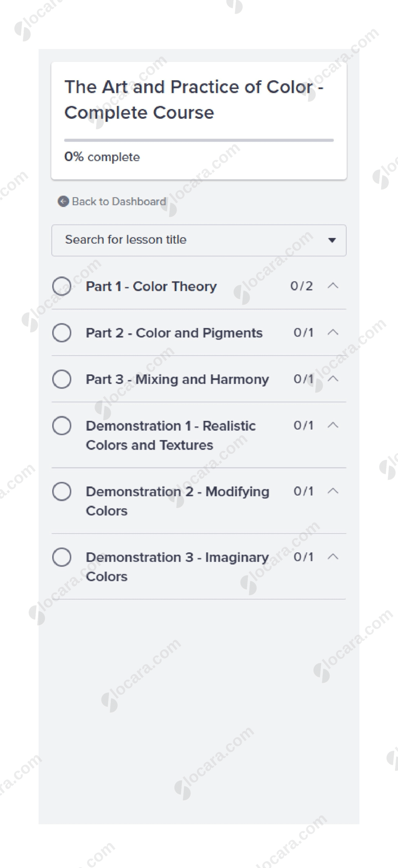This screenshot has width=398, height=868.
Task: Click the back arrow icon beside Dashboard
Action: pos(63,201)
